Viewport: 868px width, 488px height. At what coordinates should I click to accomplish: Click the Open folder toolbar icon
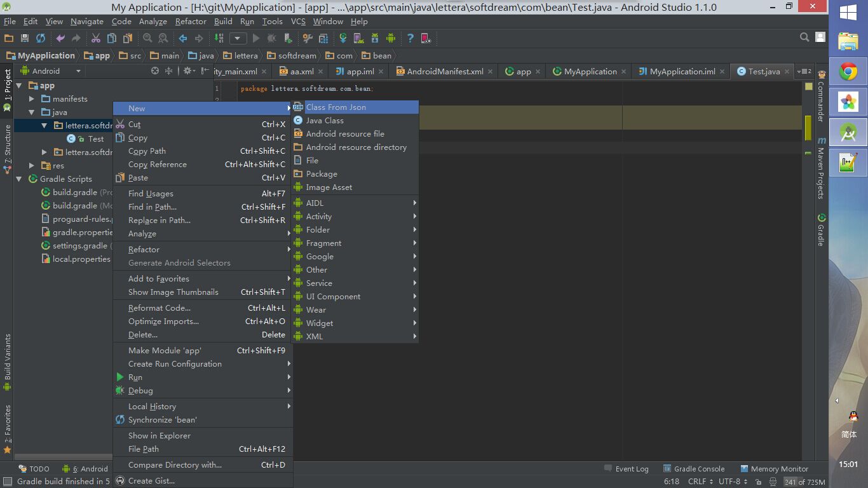click(x=9, y=38)
